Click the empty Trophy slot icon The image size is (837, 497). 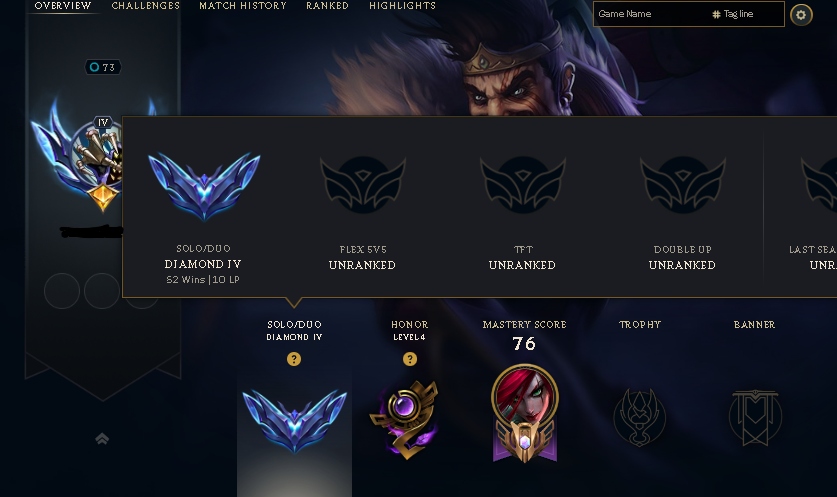[x=639, y=417]
